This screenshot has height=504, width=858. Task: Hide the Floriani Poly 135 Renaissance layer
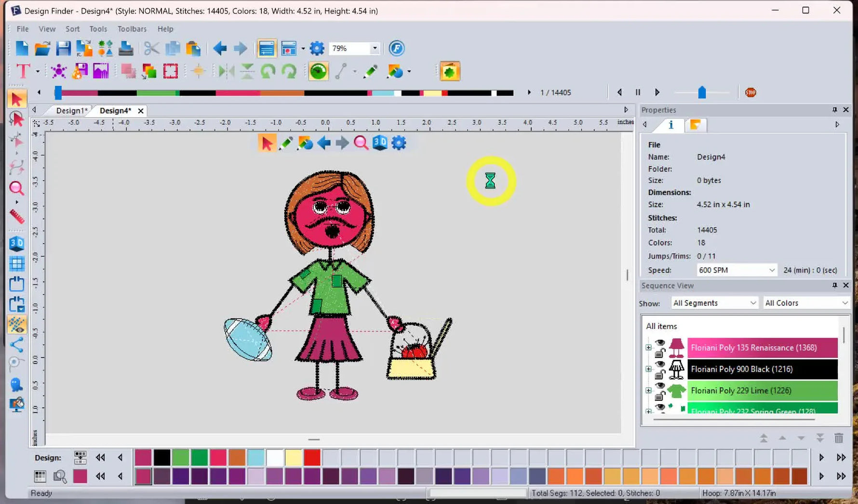point(660,343)
